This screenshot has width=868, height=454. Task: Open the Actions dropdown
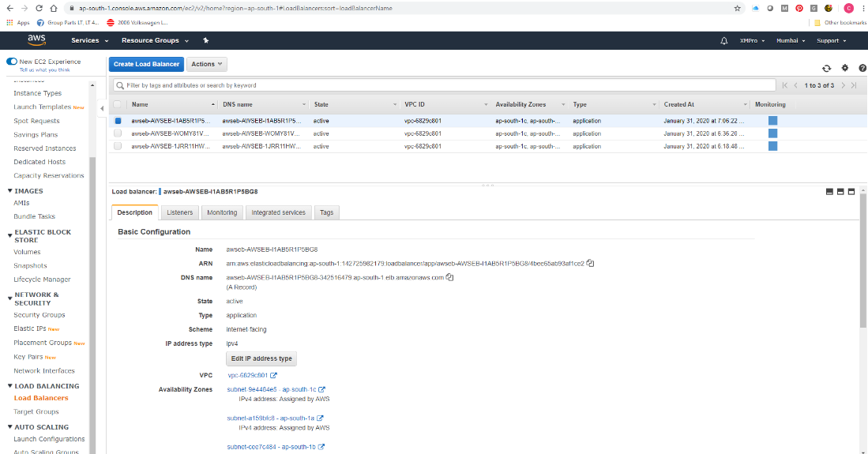[206, 64]
